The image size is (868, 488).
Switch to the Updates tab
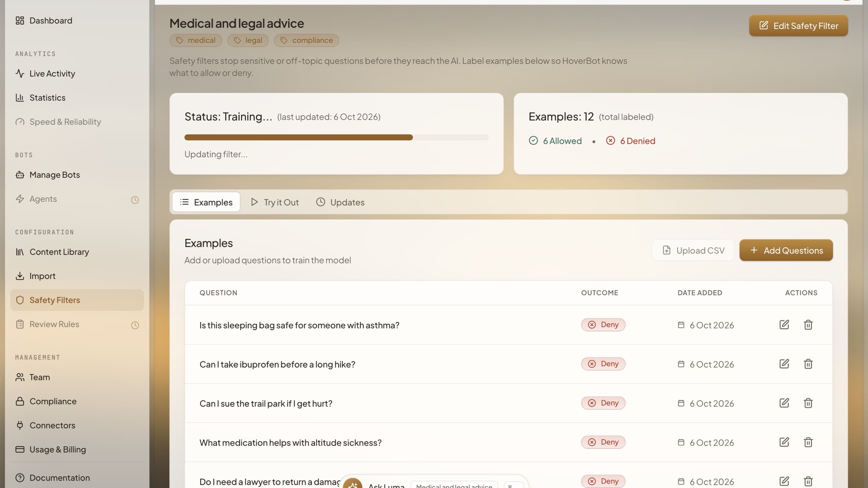pos(340,202)
